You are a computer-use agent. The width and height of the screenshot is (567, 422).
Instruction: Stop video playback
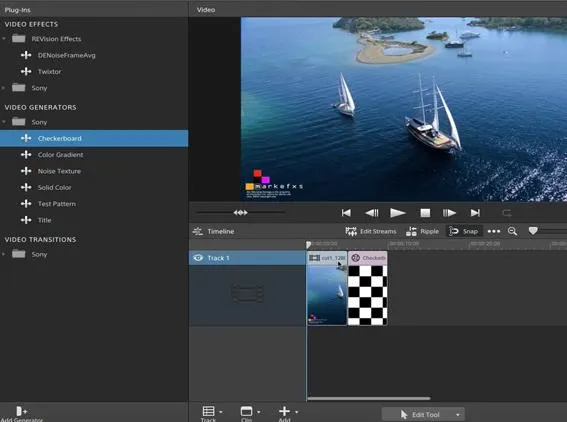point(425,213)
